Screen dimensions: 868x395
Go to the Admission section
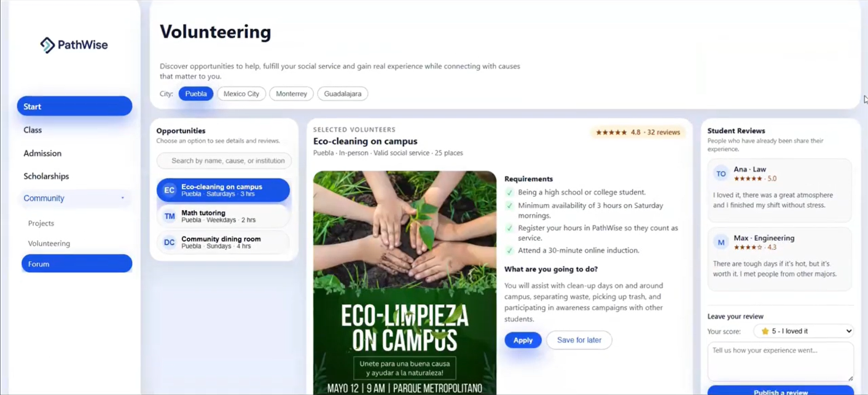tap(42, 154)
